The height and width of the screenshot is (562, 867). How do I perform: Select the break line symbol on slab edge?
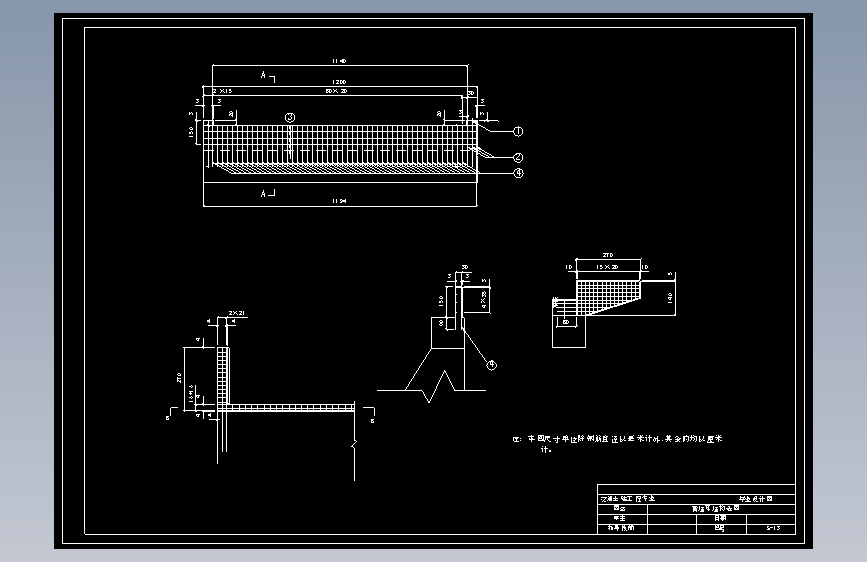(354, 444)
